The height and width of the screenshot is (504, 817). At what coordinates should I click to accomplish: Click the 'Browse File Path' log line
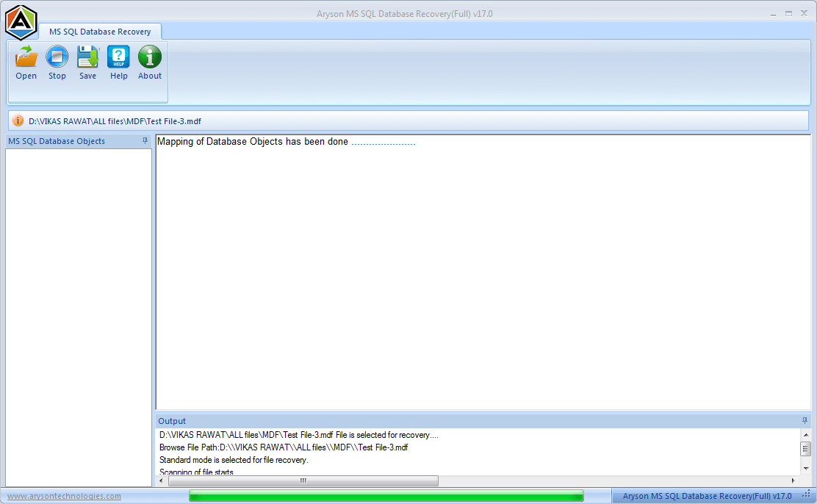tap(284, 447)
